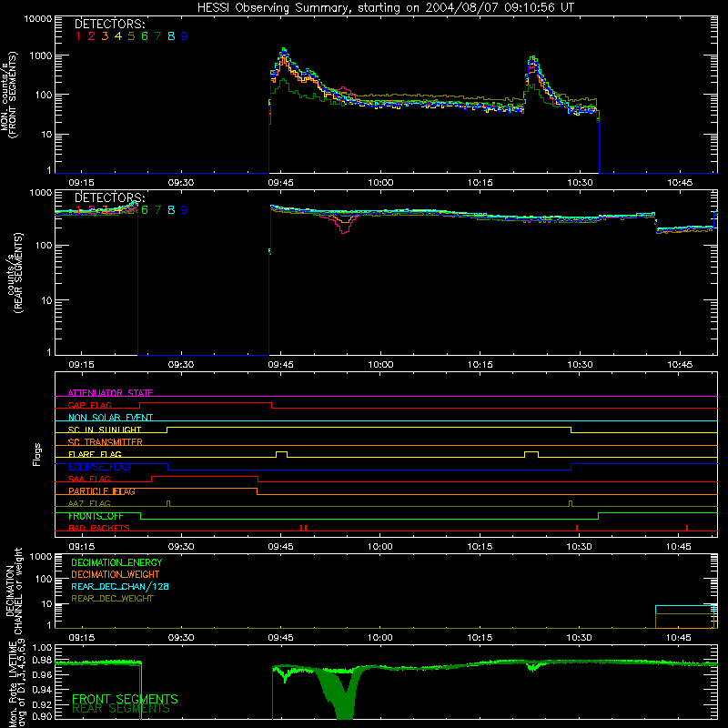Click the DECIMATION_WEIGHT legend entry
728x728 pixels.
(x=116, y=574)
